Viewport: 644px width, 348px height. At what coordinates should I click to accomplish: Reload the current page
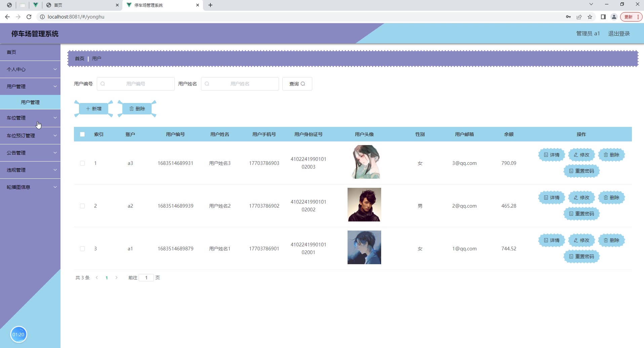point(29,17)
